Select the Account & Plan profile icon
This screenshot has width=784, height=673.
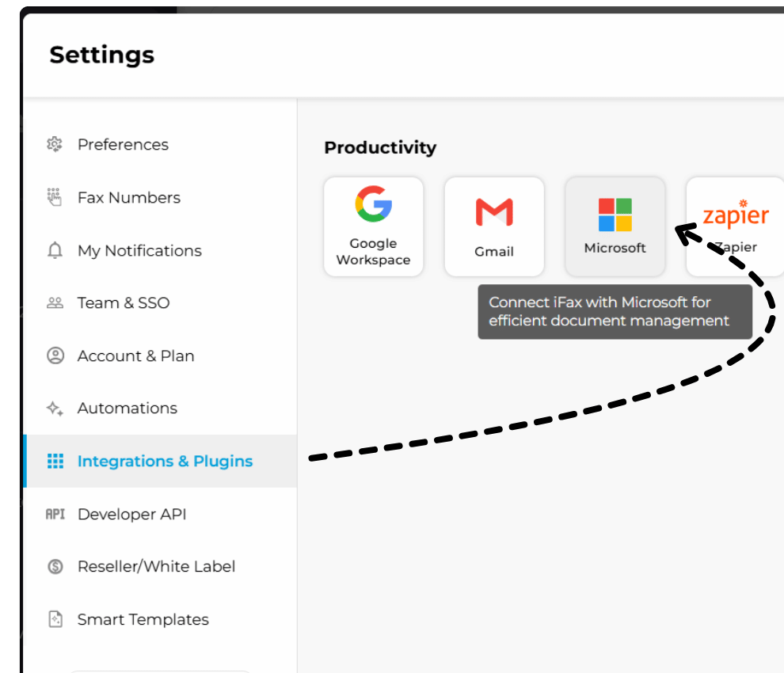coord(55,356)
